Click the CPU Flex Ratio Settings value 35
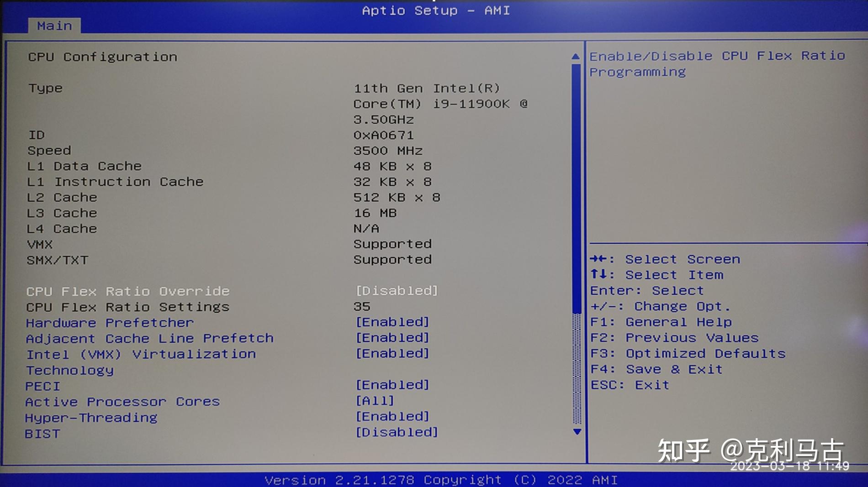This screenshot has height=487, width=868. [x=362, y=307]
